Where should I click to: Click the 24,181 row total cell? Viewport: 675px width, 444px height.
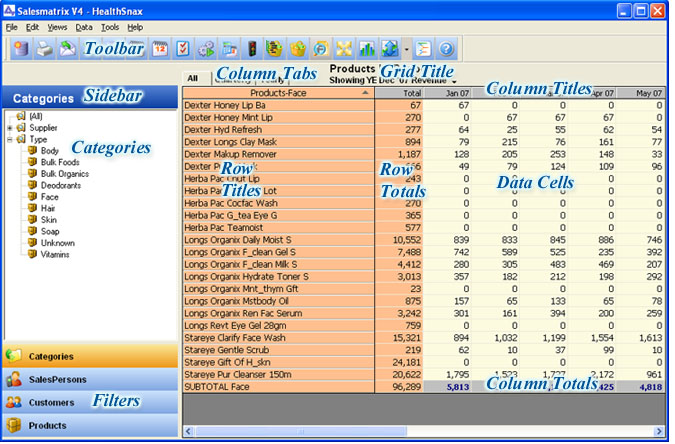pos(399,363)
